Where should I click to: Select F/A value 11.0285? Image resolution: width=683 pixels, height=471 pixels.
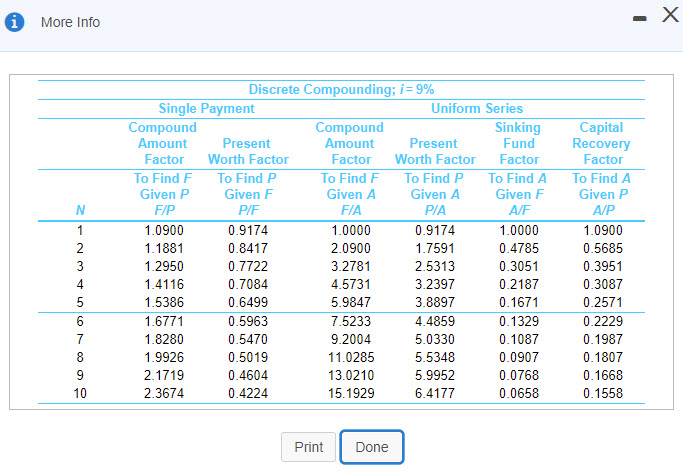[351, 357]
